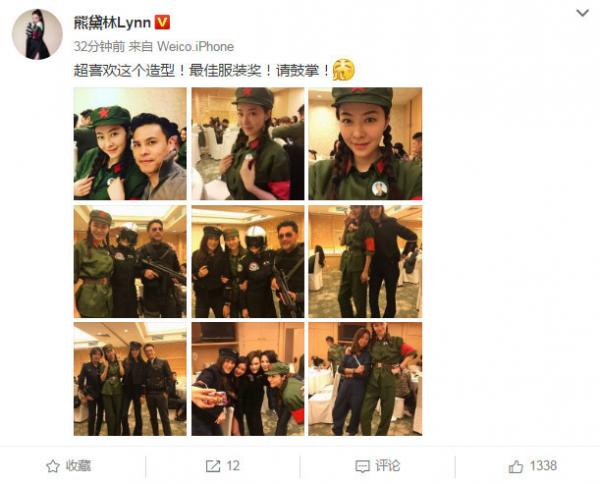Open the group selfie with phone thumbnail
The width and height of the screenshot is (600, 484).
pyautogui.click(x=248, y=379)
